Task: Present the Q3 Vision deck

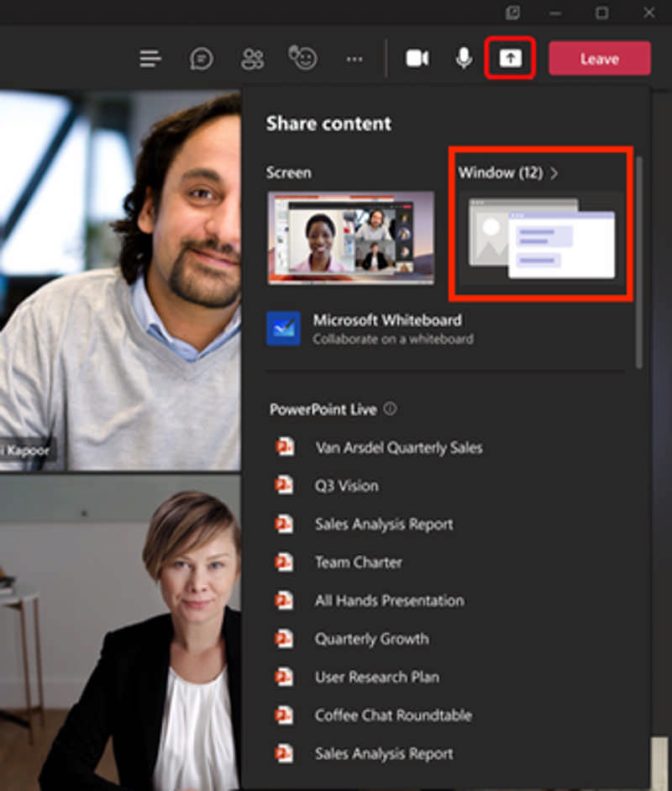Action: 346,486
